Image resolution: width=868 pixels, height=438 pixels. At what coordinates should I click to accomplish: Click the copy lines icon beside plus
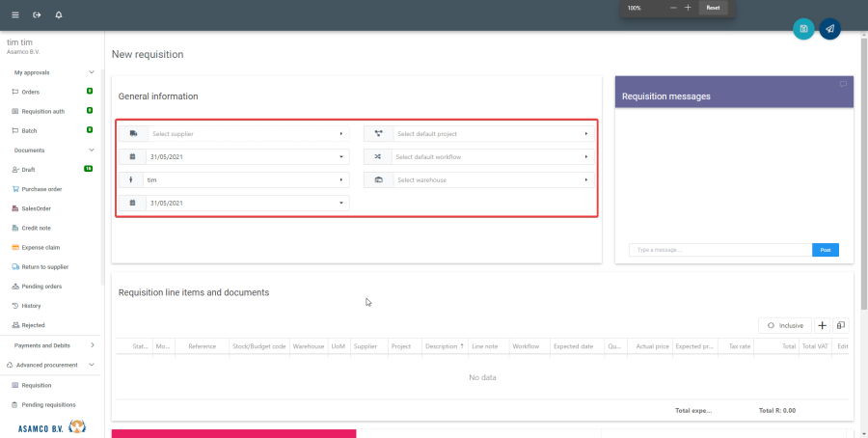tap(840, 326)
